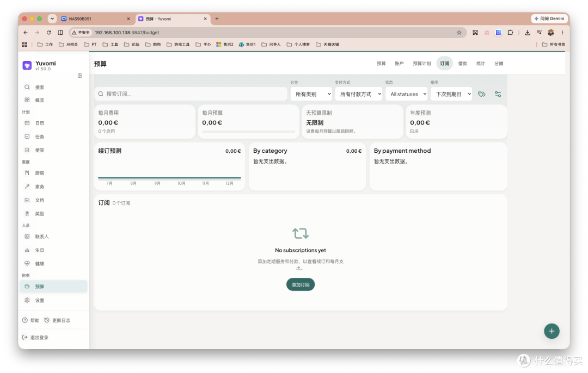Click the 添加订阅 button
Viewport: 588px width, 373px height.
(301, 284)
